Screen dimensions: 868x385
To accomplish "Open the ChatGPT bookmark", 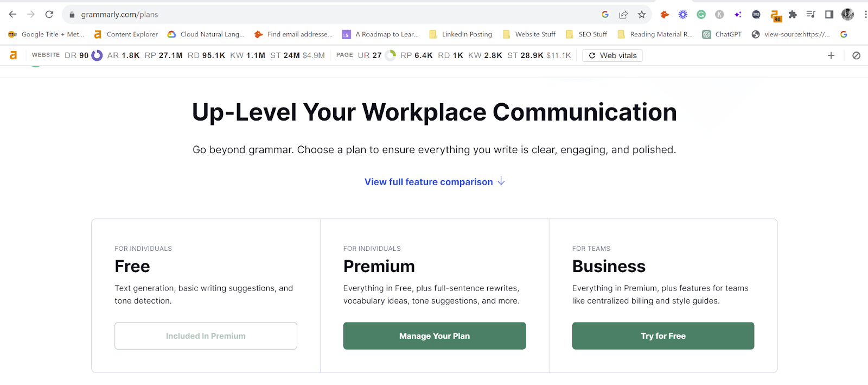I will point(722,34).
